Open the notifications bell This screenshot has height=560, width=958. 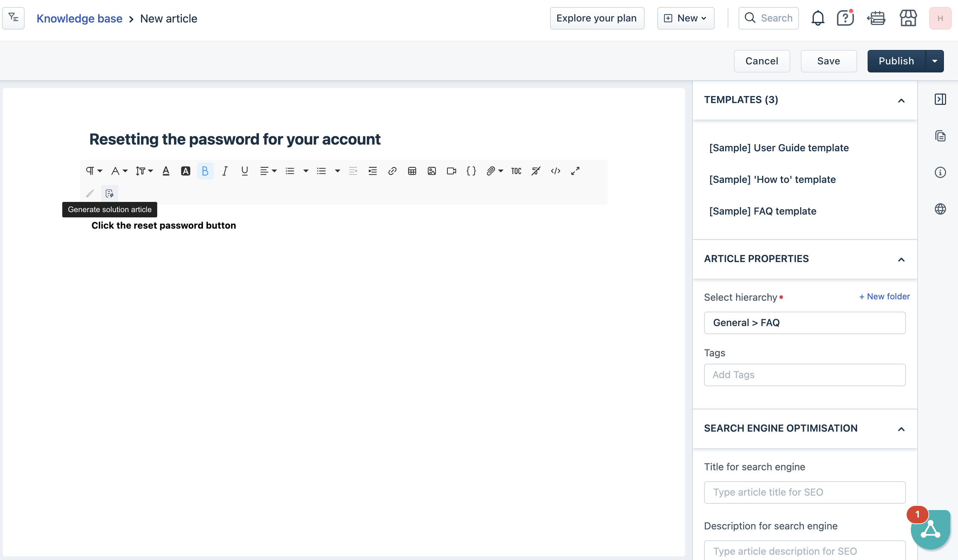(x=817, y=18)
